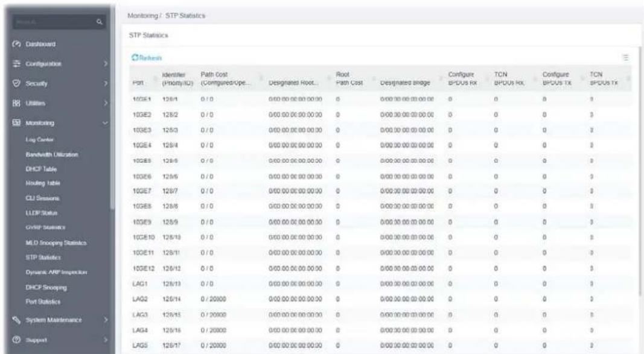644x354 pixels.
Task: Open the LLDP Status page
Action: (42, 213)
